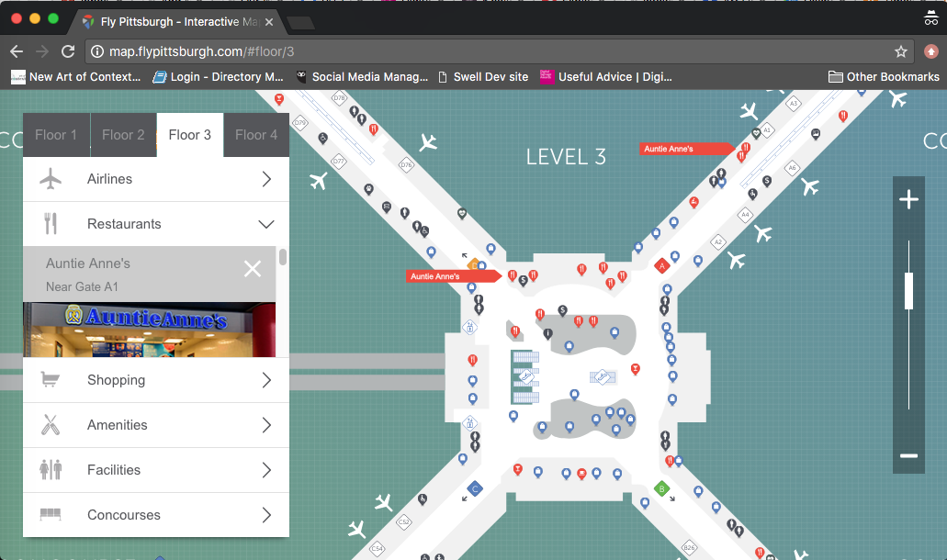Click the zoom in plus button
947x560 pixels.
[908, 200]
